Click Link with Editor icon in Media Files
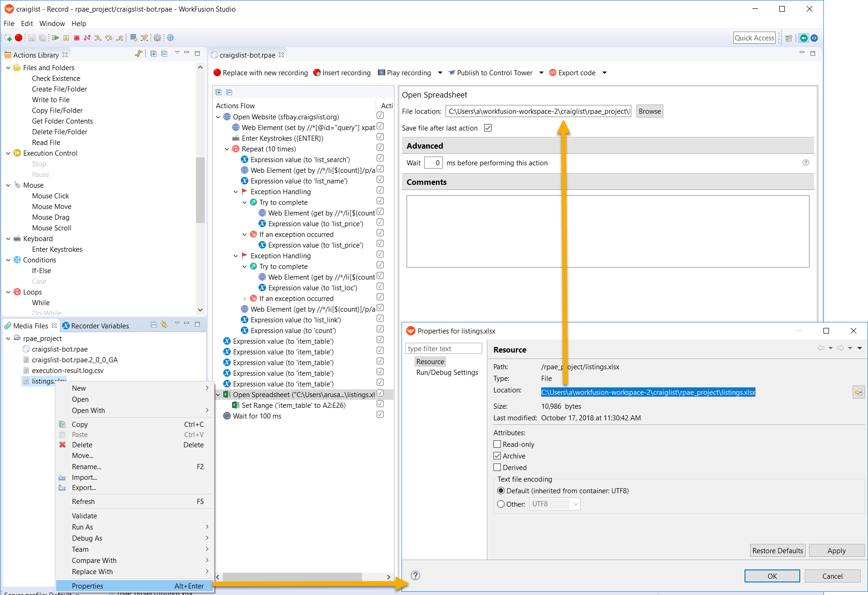Viewport: 868px width, 595px height. coord(164,325)
